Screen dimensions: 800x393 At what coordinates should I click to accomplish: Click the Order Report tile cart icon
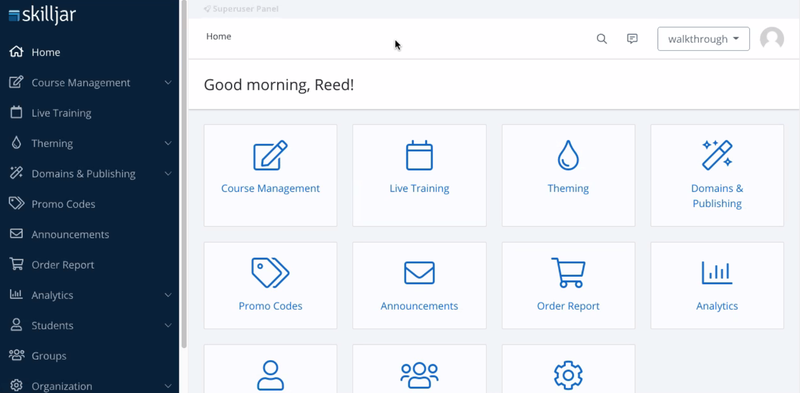(x=568, y=273)
